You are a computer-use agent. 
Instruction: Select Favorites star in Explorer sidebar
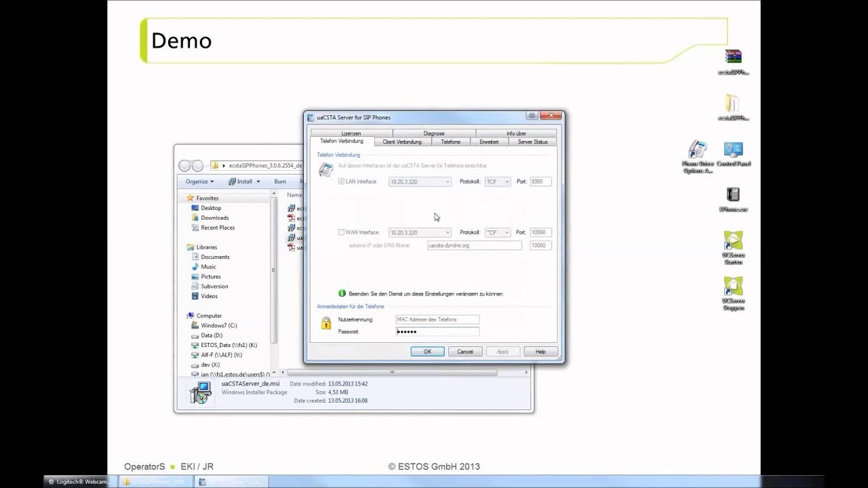[x=191, y=198]
